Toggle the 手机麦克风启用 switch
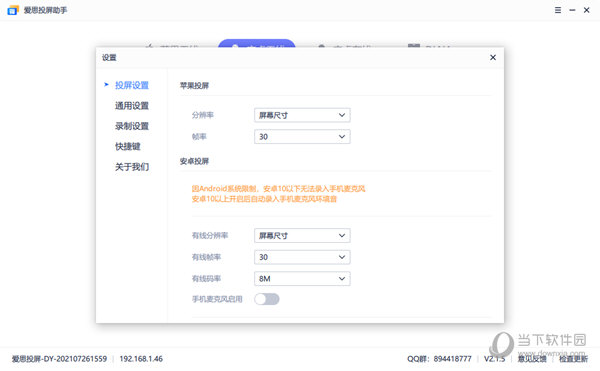The image size is (600, 371). (267, 299)
